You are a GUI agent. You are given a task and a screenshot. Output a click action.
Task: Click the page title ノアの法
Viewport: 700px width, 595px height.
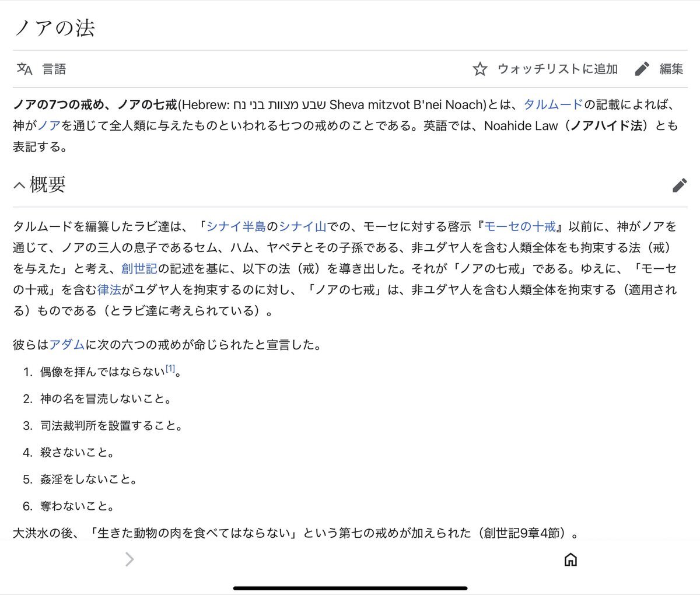[54, 28]
